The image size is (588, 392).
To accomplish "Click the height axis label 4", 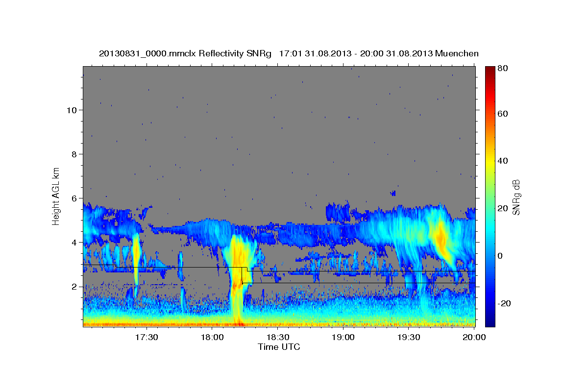I will point(73,243).
